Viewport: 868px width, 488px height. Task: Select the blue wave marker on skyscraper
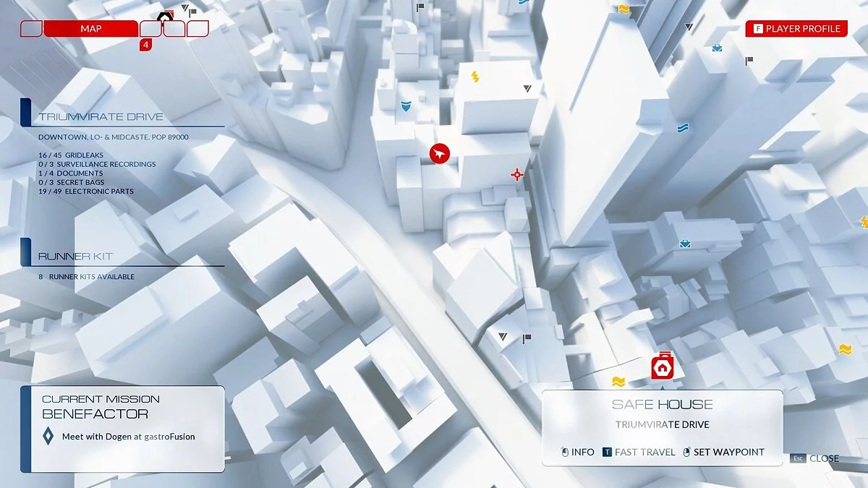pos(682,128)
